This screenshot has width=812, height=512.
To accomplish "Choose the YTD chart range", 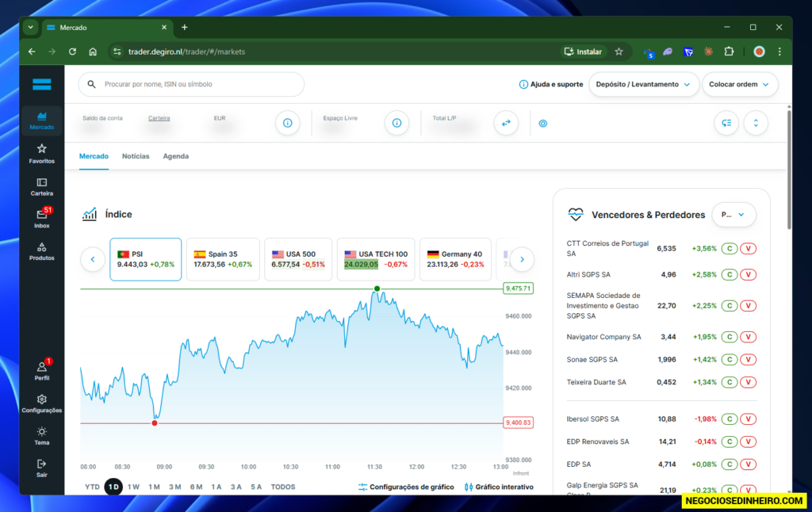I will (x=92, y=487).
